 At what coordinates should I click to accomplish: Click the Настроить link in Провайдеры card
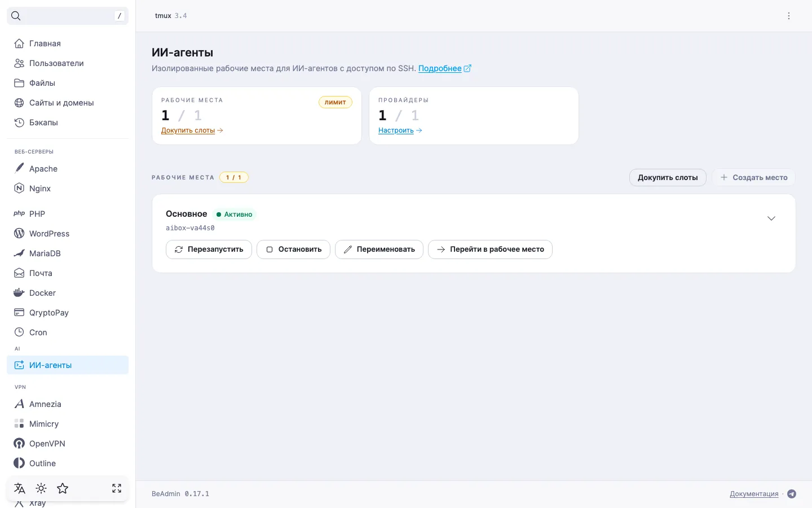pyautogui.click(x=400, y=130)
